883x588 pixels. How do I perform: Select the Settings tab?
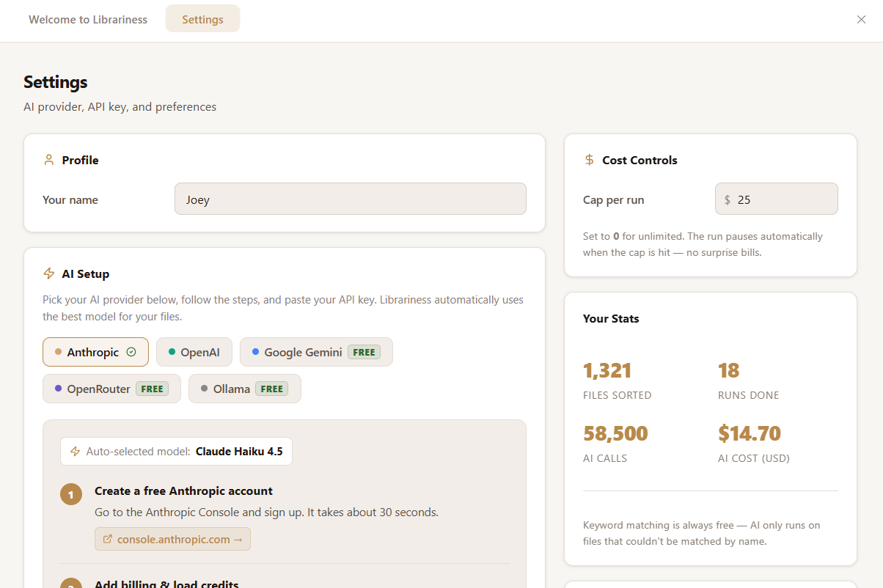tap(202, 20)
